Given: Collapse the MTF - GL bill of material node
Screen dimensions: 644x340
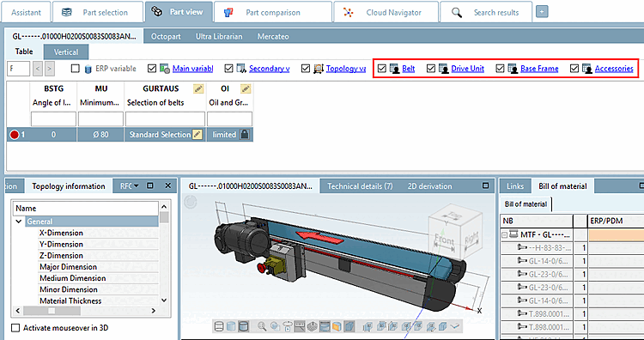Looking at the screenshot, I should 504,235.
